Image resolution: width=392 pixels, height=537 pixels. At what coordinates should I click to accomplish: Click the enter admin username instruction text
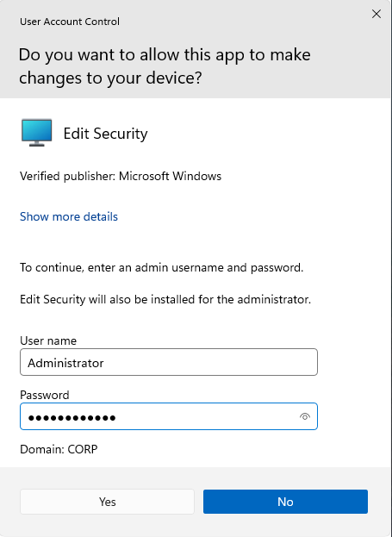click(x=162, y=267)
